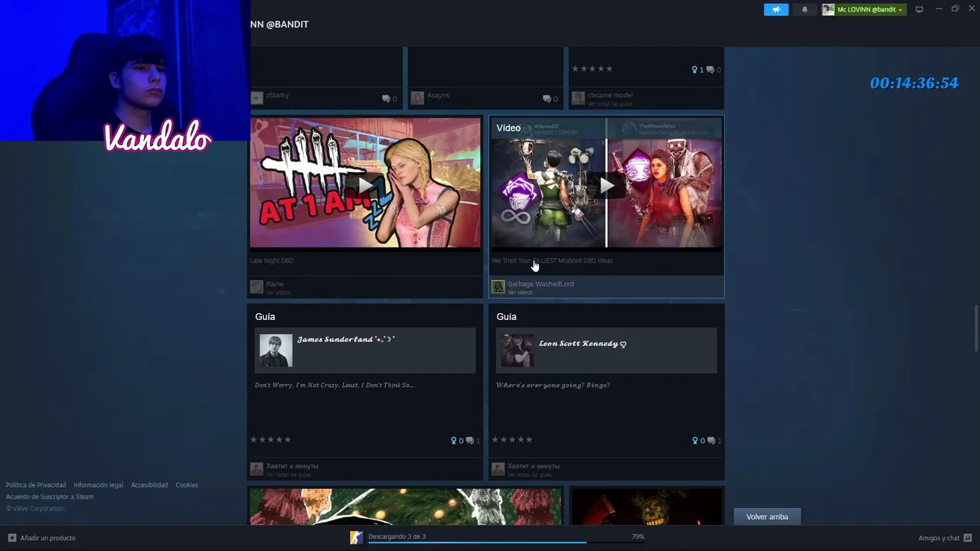Click the Asayris author avatar

pos(417,98)
